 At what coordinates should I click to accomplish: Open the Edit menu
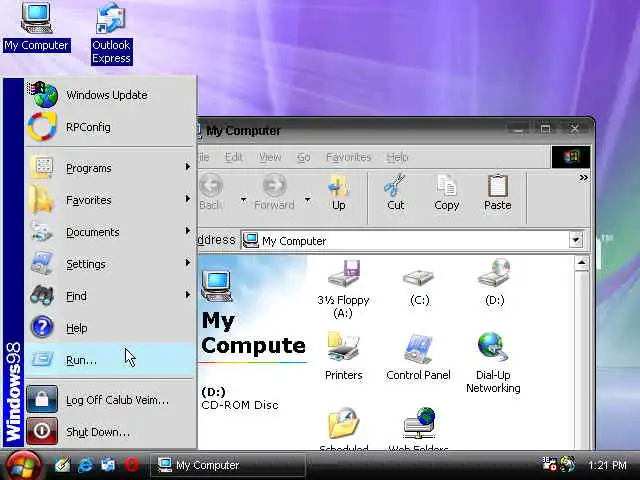pyautogui.click(x=234, y=157)
